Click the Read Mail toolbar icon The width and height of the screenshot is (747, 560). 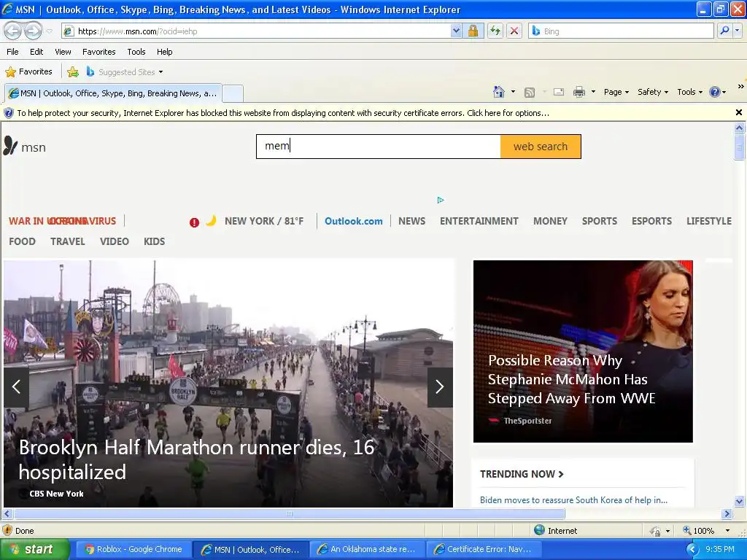[559, 92]
